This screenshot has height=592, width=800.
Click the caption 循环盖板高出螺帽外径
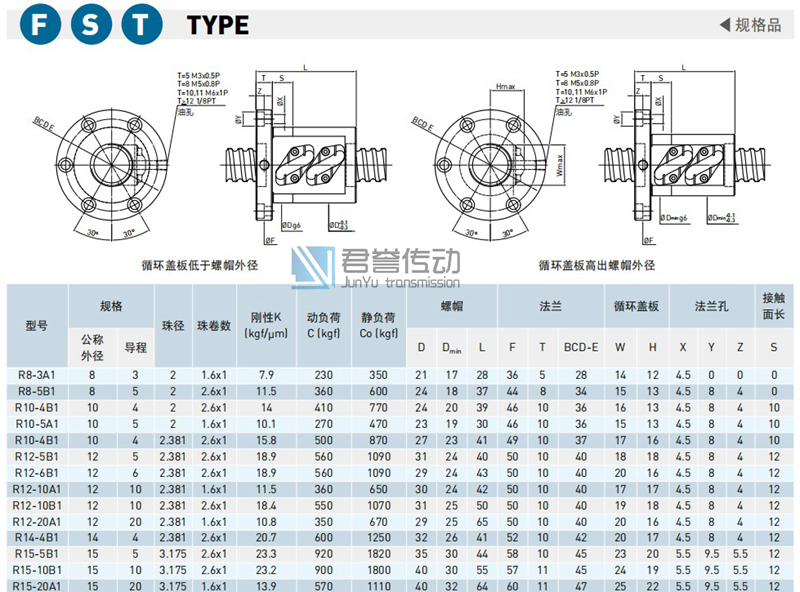(x=596, y=266)
